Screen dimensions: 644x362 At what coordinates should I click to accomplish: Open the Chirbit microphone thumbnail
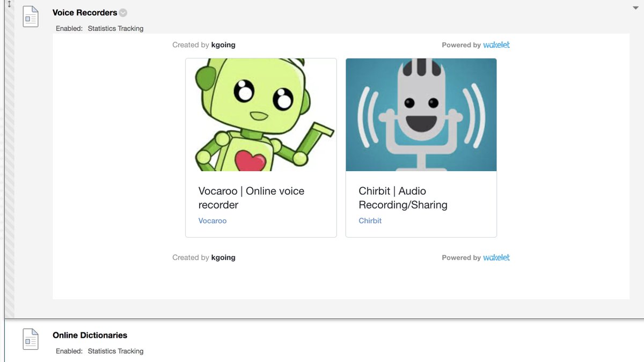coord(421,115)
